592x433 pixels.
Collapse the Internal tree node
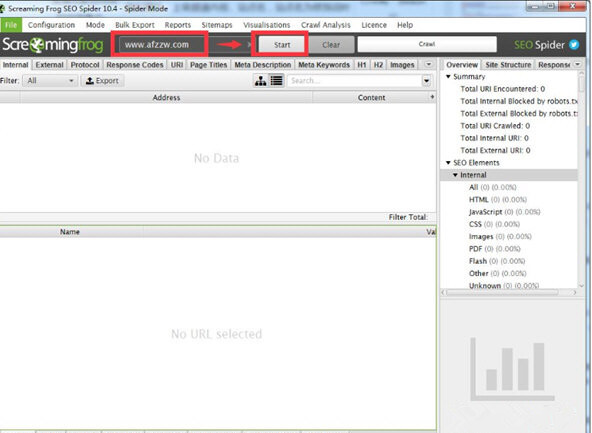(455, 175)
